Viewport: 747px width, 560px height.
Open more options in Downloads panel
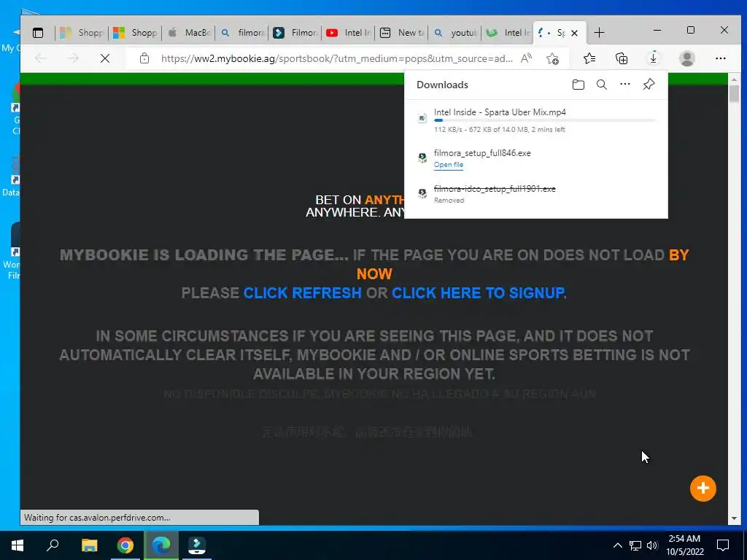625,85
